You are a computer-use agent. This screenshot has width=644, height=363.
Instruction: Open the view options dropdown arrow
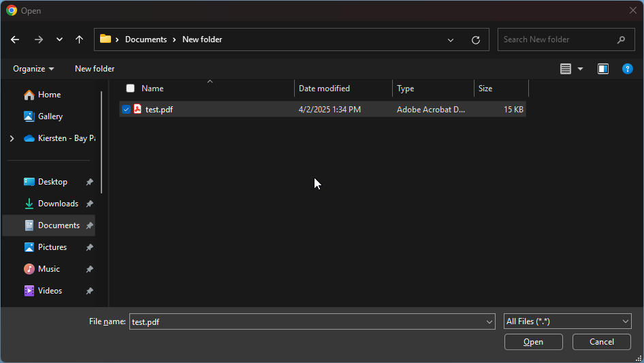[580, 69]
